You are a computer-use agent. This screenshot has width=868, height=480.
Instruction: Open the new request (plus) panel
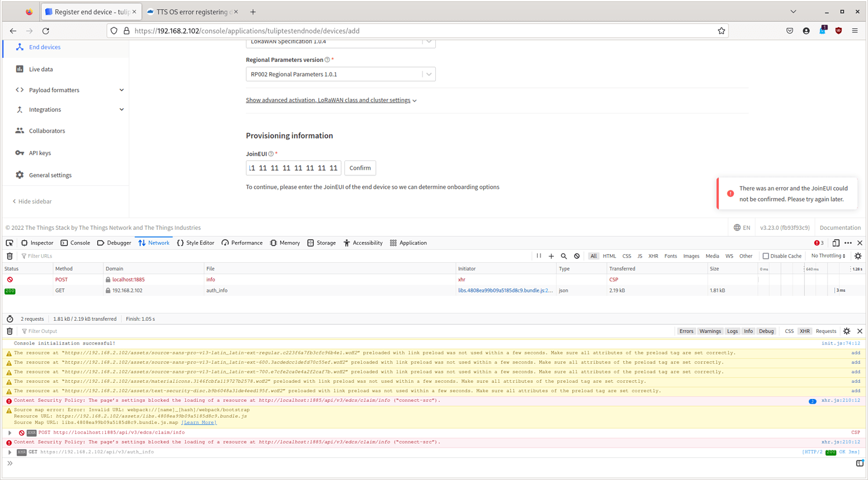point(551,256)
